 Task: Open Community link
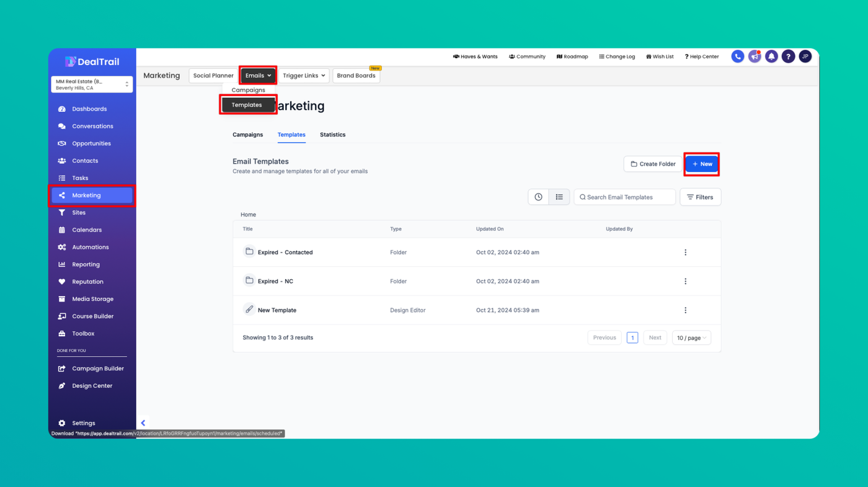527,56
